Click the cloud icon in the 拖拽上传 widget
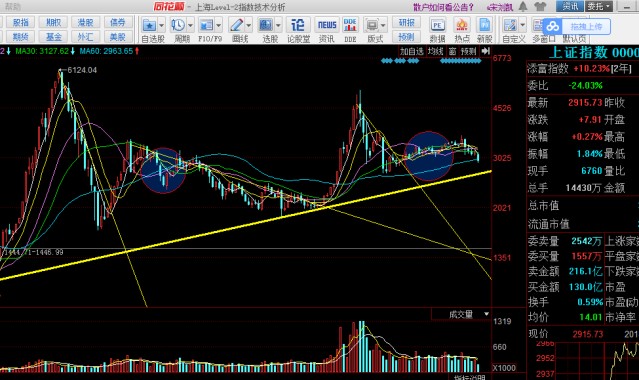639x380 pixels. coord(553,27)
